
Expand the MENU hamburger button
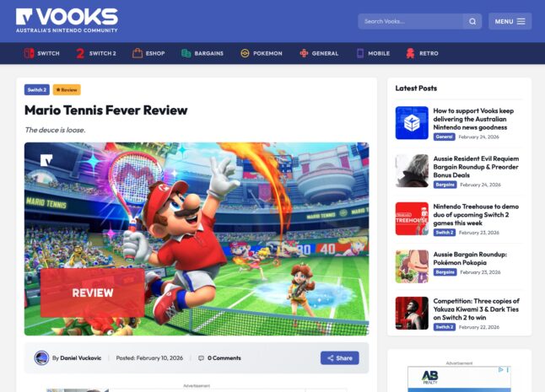(x=510, y=22)
